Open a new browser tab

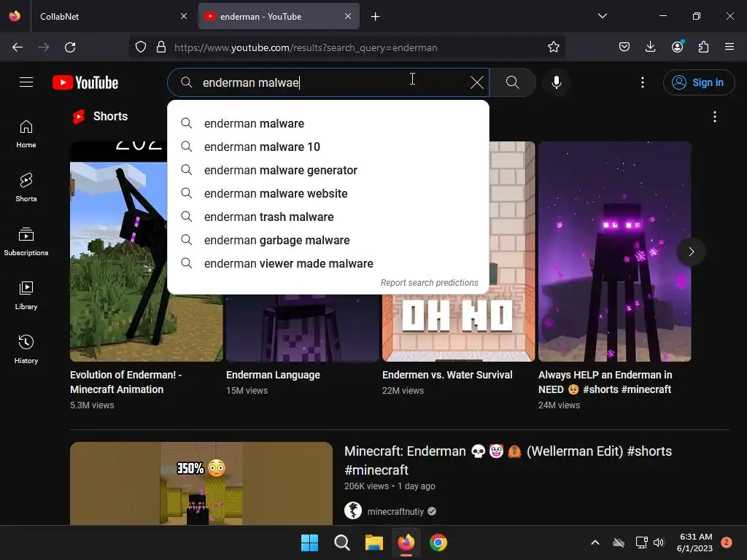pos(376,17)
